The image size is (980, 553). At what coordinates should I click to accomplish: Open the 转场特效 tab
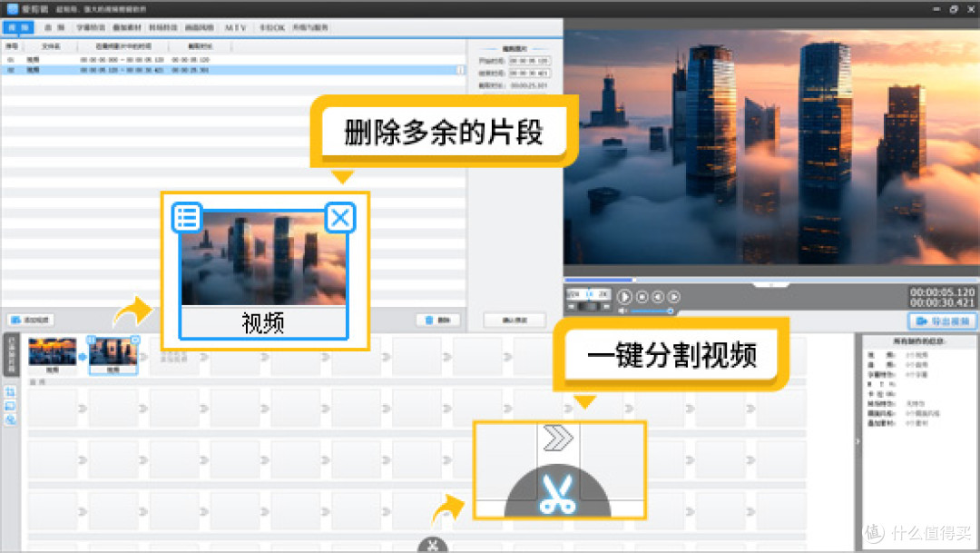coord(163,27)
